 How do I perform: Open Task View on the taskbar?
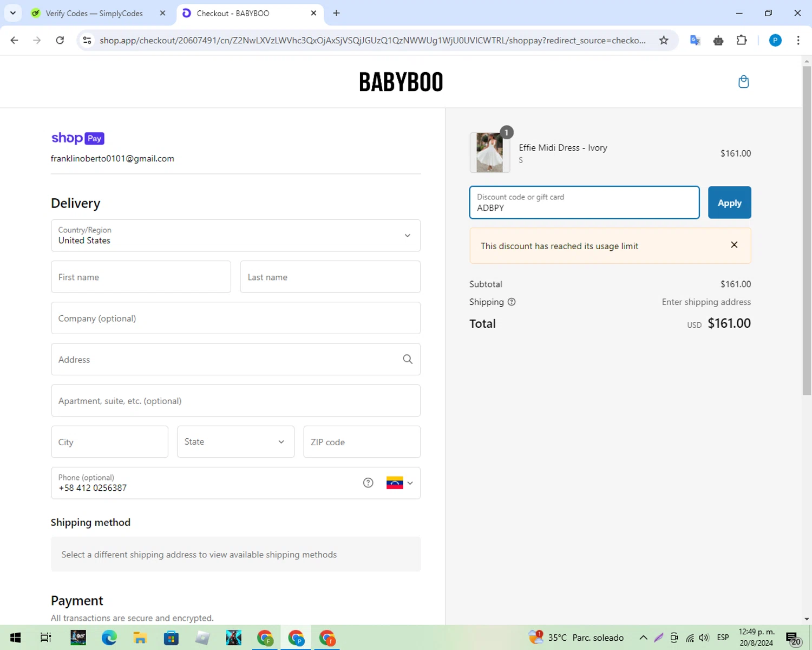[46, 638]
